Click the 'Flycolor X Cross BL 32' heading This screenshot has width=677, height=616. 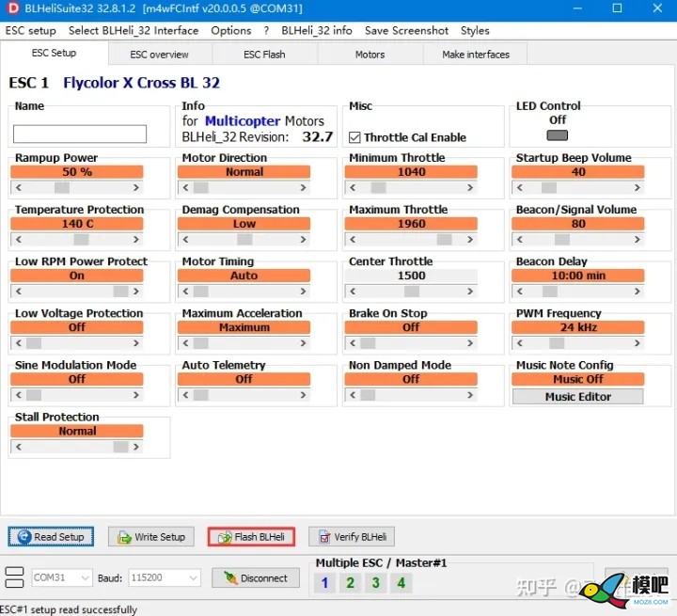click(142, 83)
